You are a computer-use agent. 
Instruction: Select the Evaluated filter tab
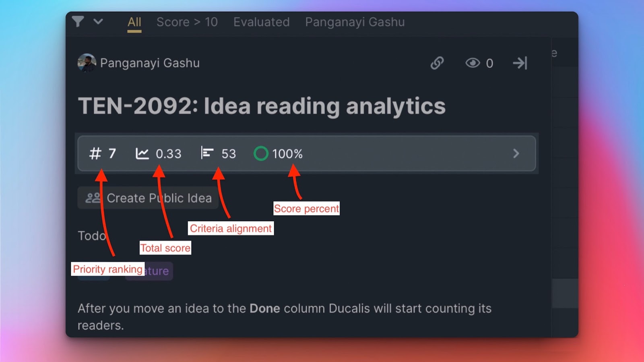(261, 22)
